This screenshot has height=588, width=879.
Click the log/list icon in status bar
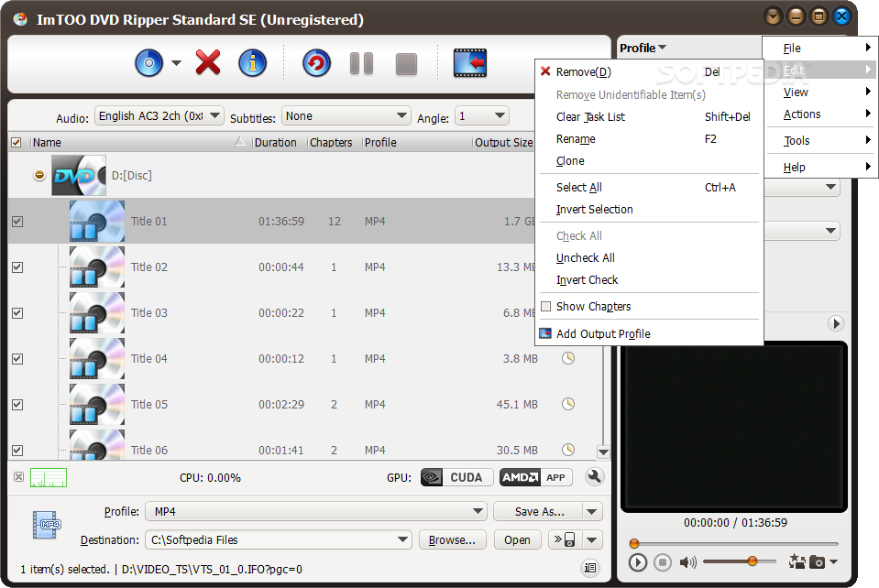pyautogui.click(x=590, y=568)
